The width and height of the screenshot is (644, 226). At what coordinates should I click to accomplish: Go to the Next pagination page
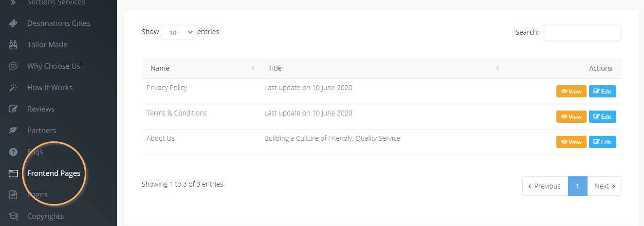pos(605,186)
